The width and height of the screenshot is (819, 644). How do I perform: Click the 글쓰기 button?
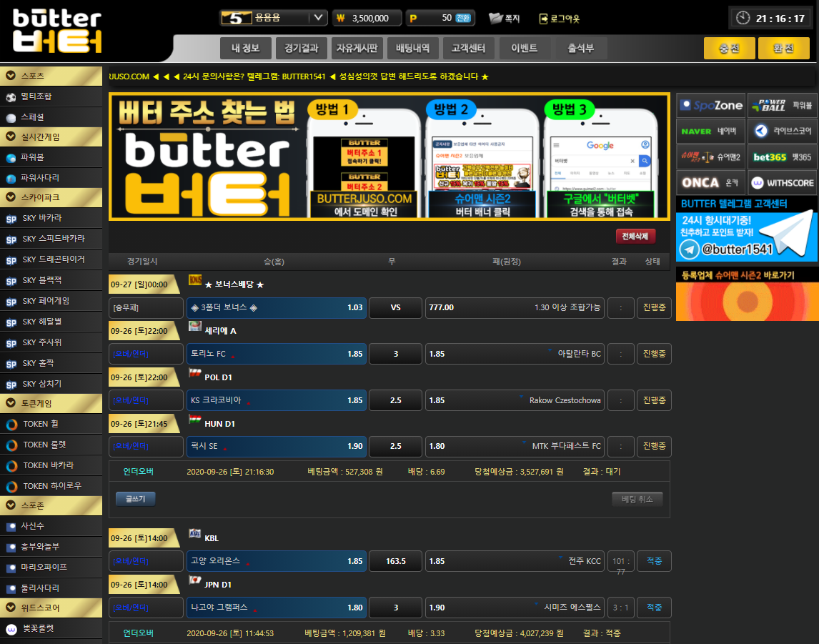coord(135,499)
